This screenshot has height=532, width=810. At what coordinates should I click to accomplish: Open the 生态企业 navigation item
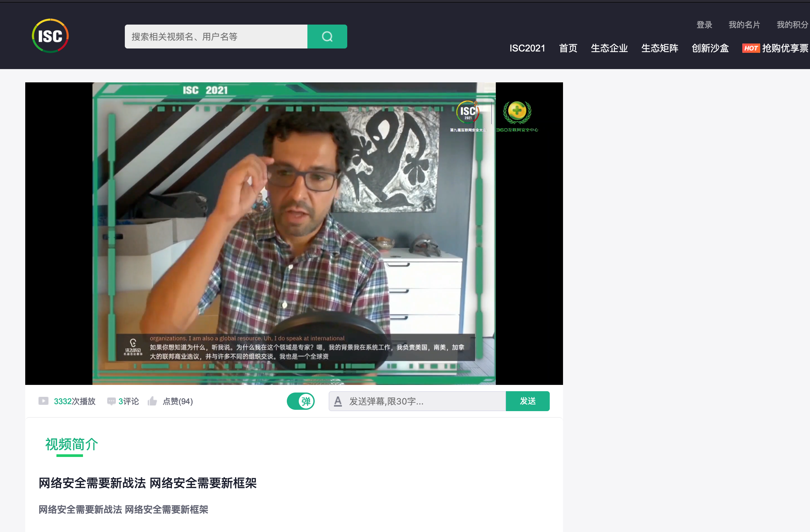pyautogui.click(x=609, y=48)
